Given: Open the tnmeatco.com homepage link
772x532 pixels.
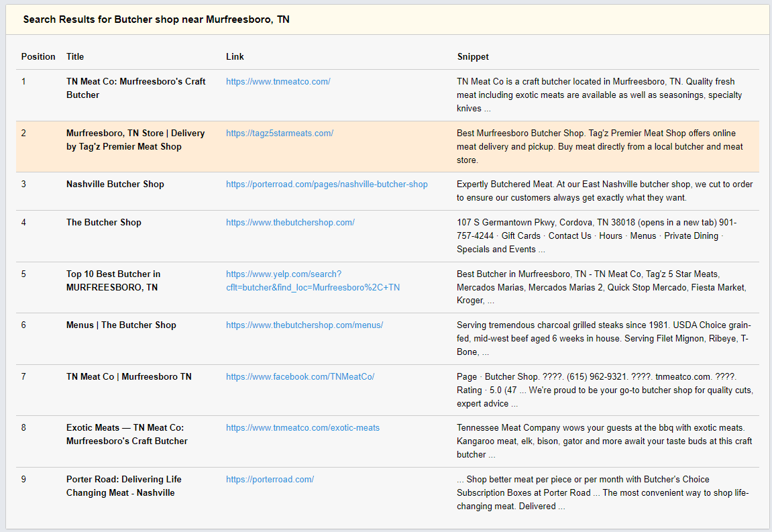Looking at the screenshot, I should 278,82.
